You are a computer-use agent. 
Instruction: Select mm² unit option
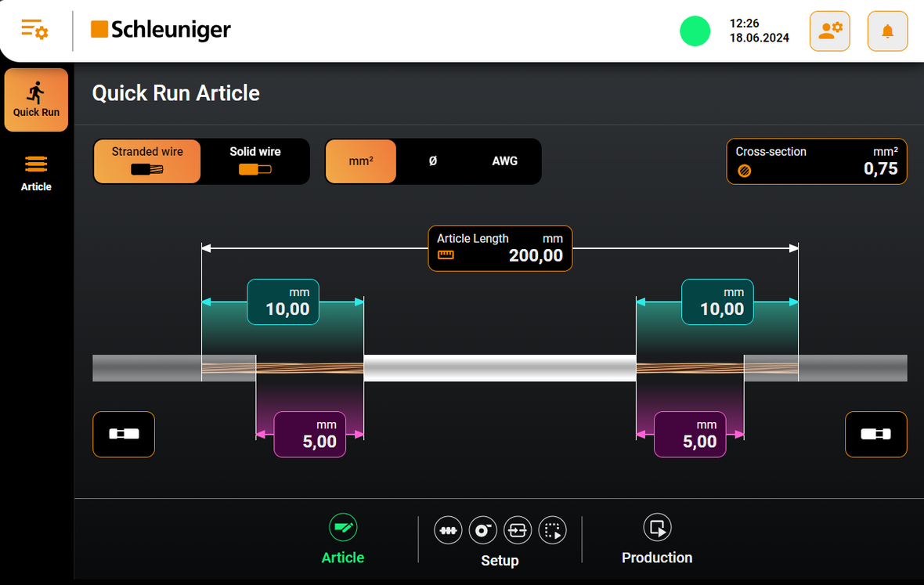pyautogui.click(x=360, y=161)
